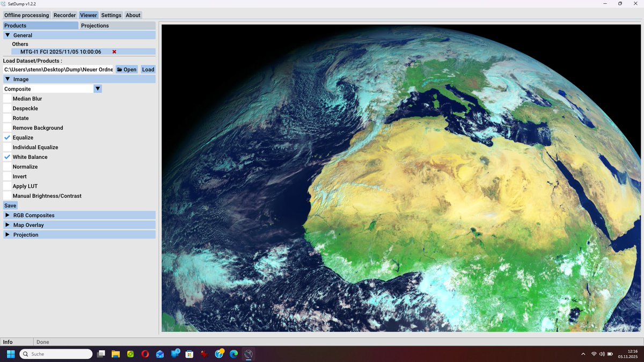The height and width of the screenshot is (362, 644).
Task: Collapse the Image section
Action: [79, 79]
